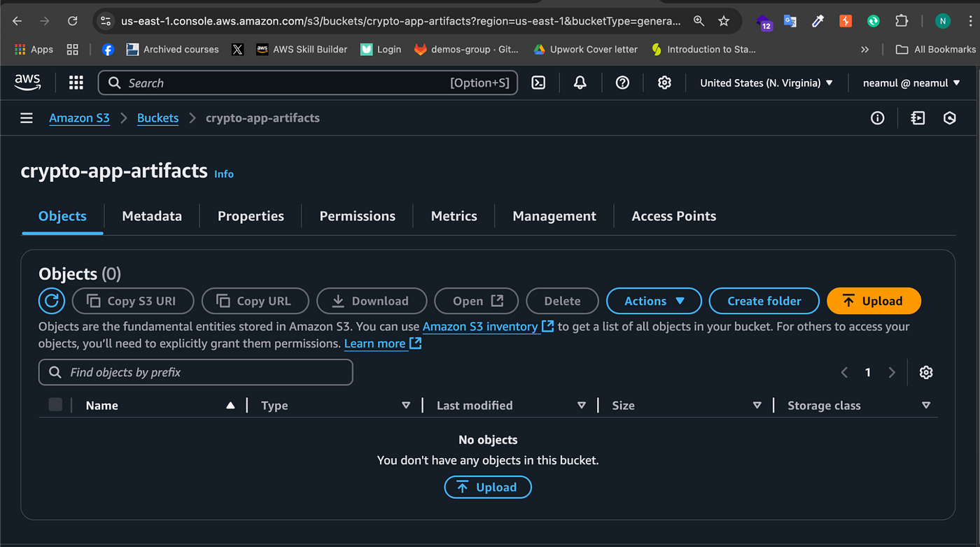
Task: Click the Download button
Action: point(372,301)
